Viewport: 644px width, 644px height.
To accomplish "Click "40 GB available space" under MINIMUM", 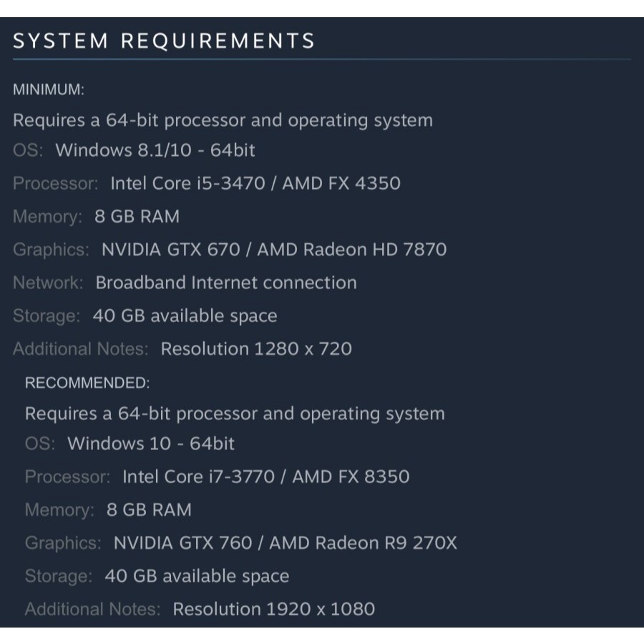I will [185, 316].
